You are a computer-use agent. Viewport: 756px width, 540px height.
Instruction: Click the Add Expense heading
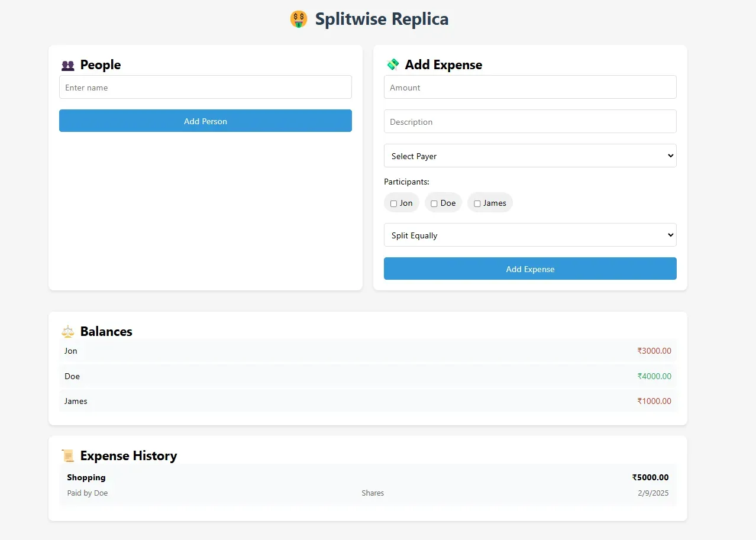pos(444,65)
